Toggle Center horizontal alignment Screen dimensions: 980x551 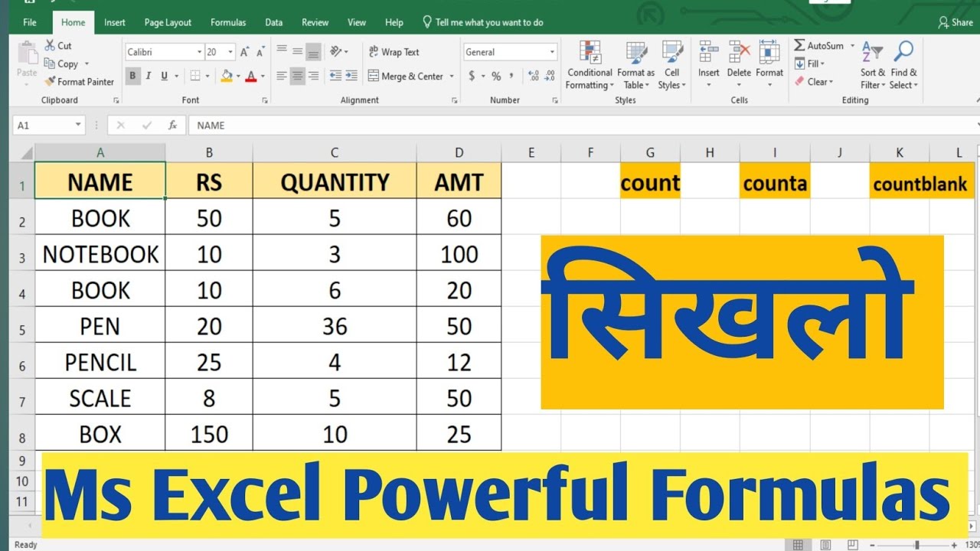(297, 76)
